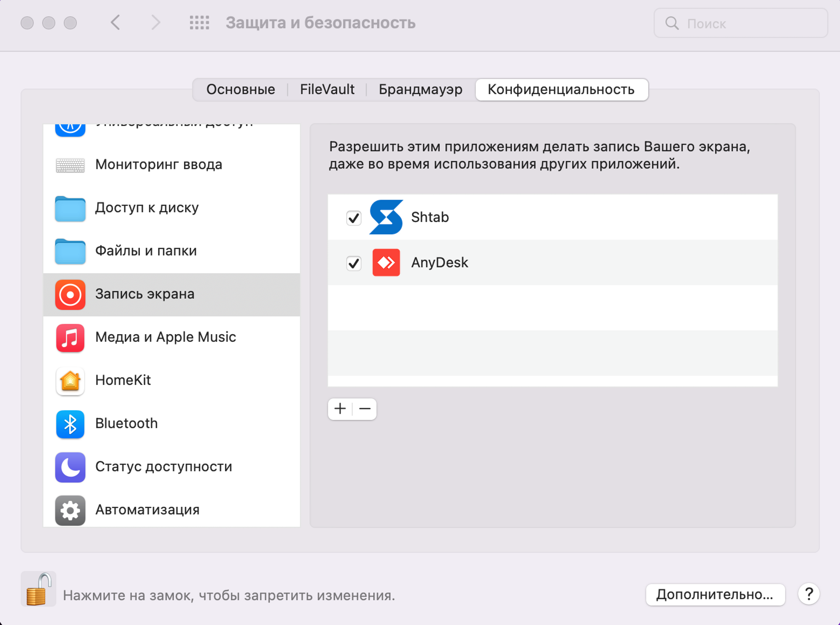Viewport: 840px width, 625px height.
Task: Uncheck AnyDesk screen recording permission
Action: (x=354, y=264)
